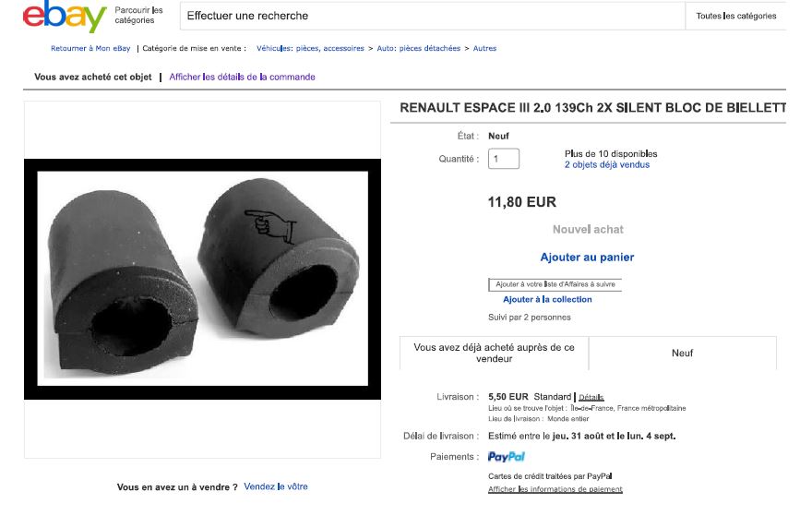Go back via Retourner à Mon eBay
812x516 pixels.
point(91,48)
